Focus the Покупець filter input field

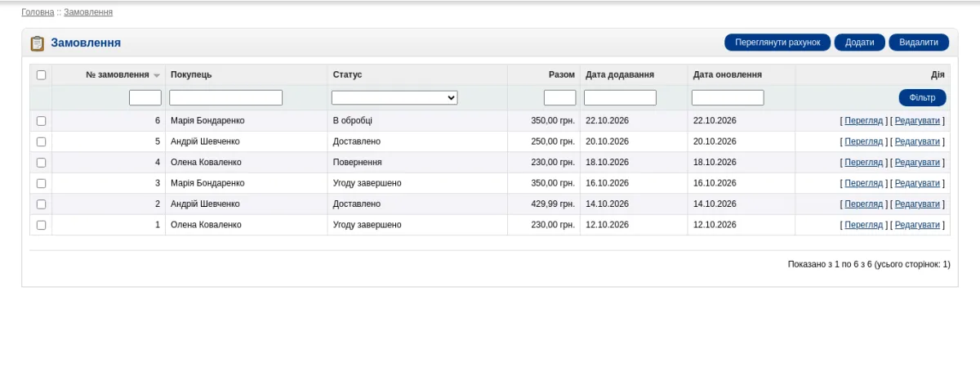coord(225,97)
